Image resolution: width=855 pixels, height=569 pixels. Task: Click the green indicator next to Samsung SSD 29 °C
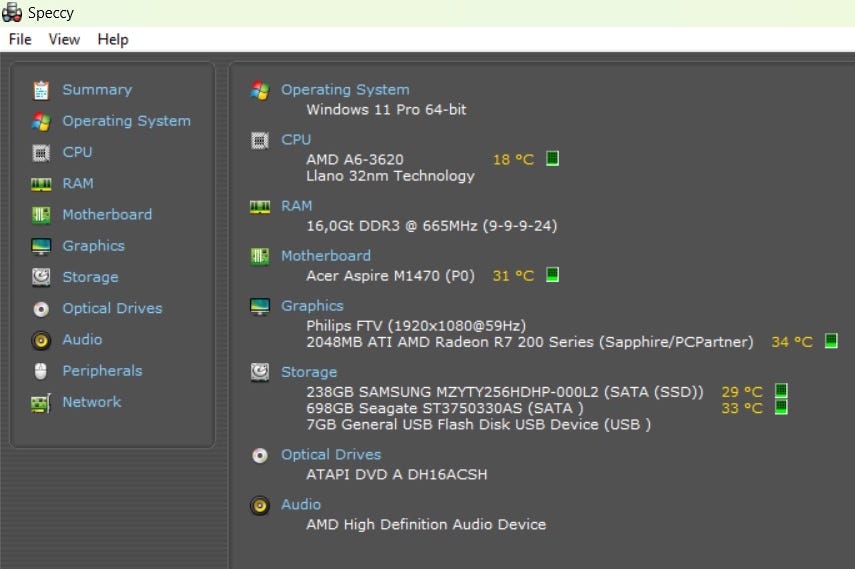(x=781, y=390)
